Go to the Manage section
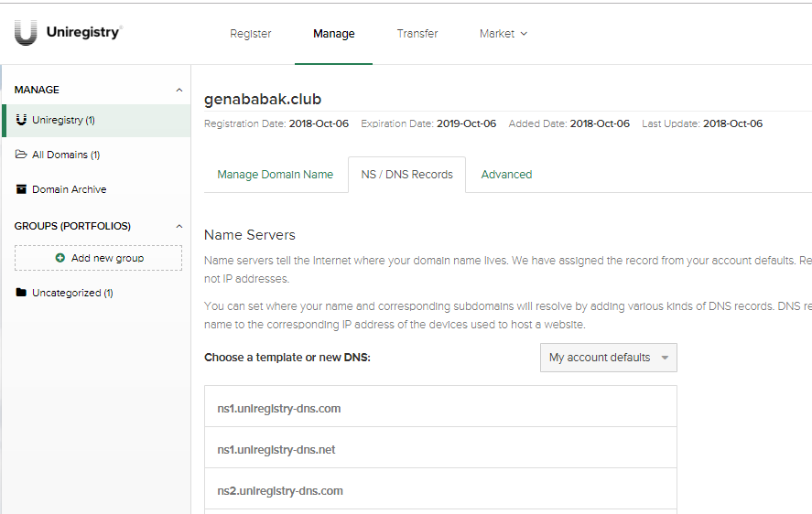This screenshot has width=812, height=514. [x=334, y=34]
